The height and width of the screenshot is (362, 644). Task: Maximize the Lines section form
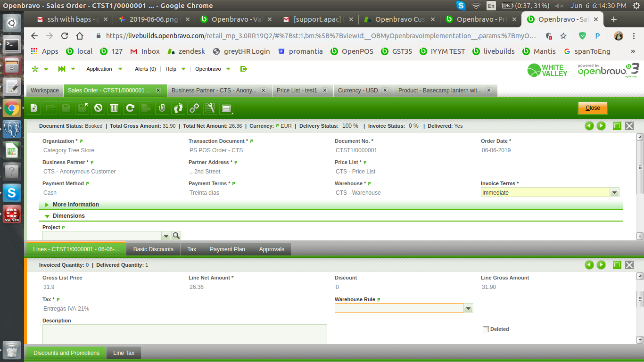[617, 265]
